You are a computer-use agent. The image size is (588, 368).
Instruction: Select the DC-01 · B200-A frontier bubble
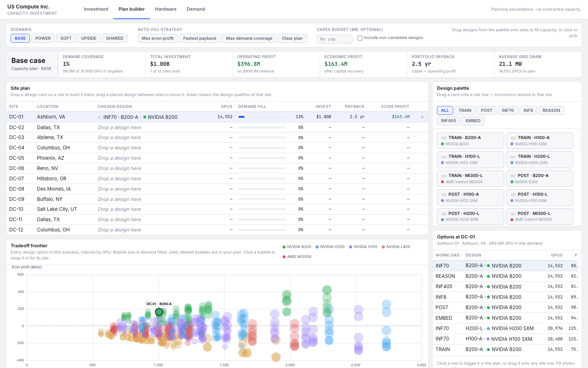pyautogui.click(x=159, y=312)
